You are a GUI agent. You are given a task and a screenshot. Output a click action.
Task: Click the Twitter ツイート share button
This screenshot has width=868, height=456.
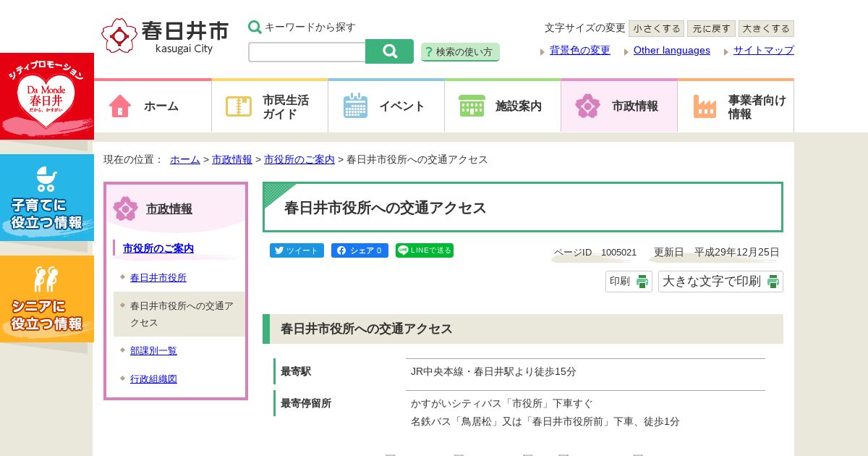coord(297,250)
